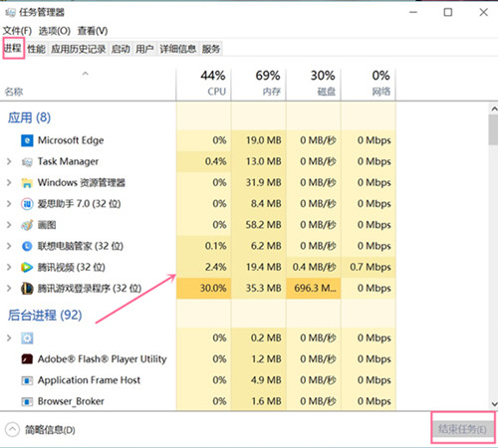Switch to the 用户 tab
Image resolution: width=498 pixels, height=448 pixels.
click(144, 49)
